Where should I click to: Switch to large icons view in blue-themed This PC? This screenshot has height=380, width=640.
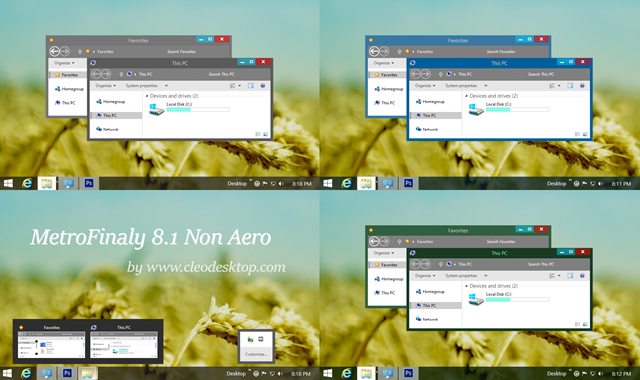point(585,134)
